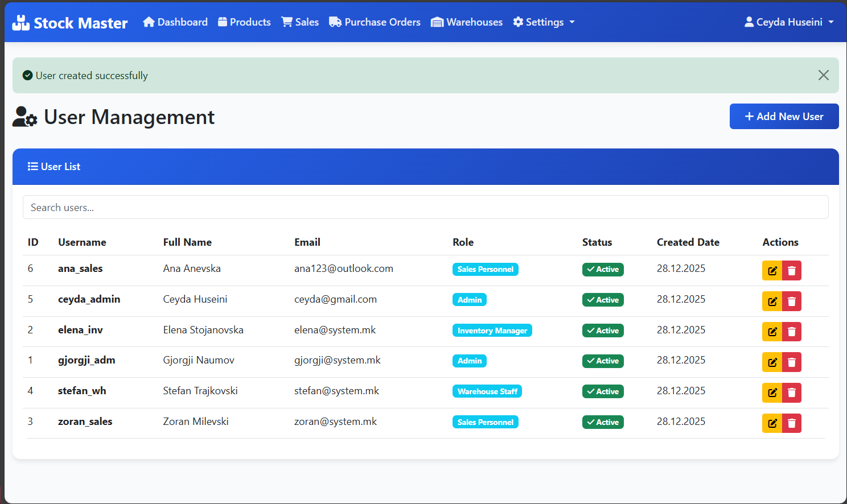Open edit for stefan_wh user
This screenshot has height=504, width=847.
click(772, 393)
